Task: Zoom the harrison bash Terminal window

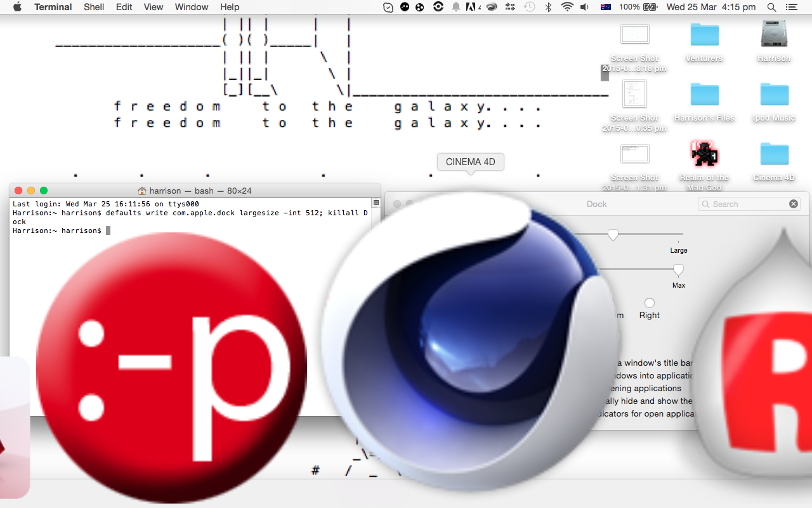Action: click(44, 190)
